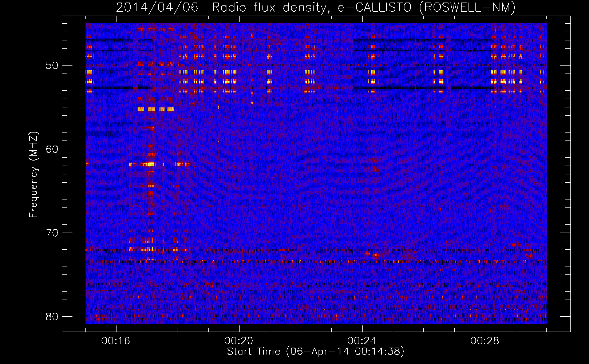Screen dimensions: 589x364
Task: Click the 00:28 time tick label
Action: click(x=485, y=341)
